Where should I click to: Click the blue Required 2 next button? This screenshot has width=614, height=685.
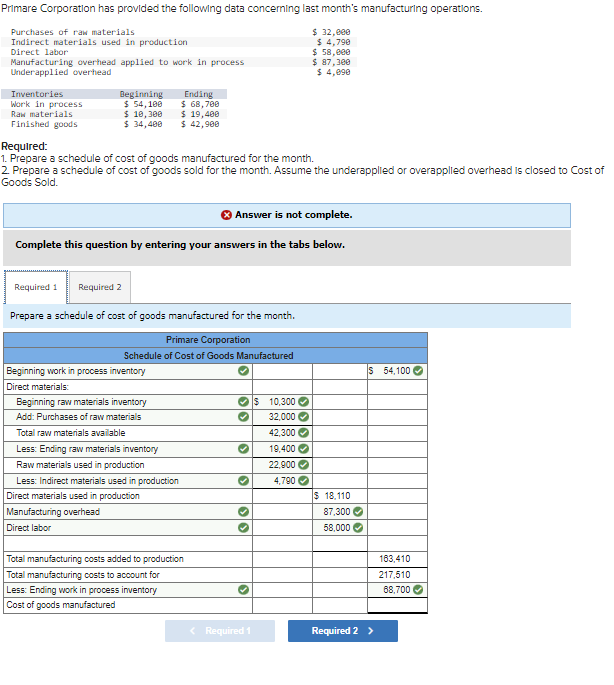coord(343,631)
